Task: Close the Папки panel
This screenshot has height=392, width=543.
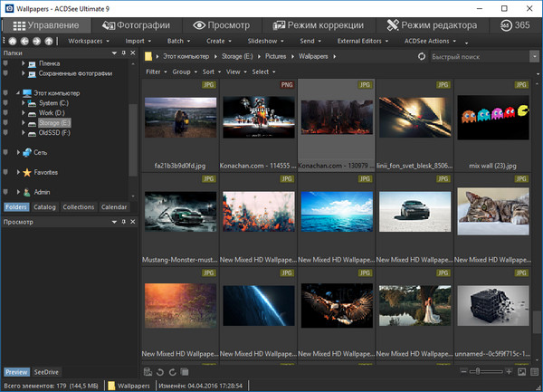Action: pos(133,54)
